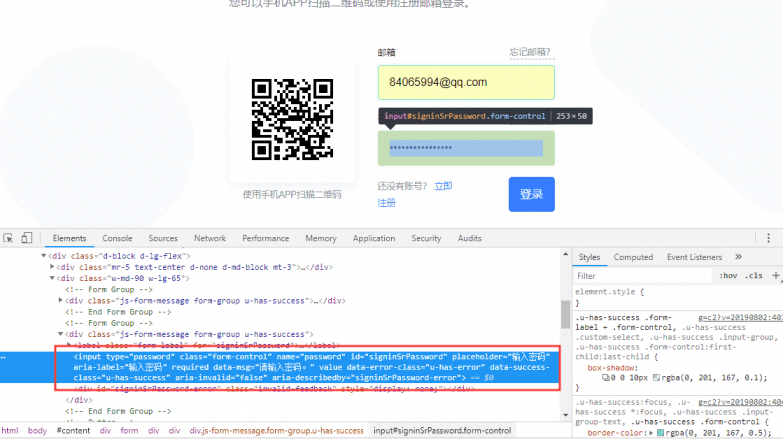This screenshot has height=439, width=783.
Task: Open the second g=c2?v=20190802 stylesheet link
Action: (x=740, y=402)
